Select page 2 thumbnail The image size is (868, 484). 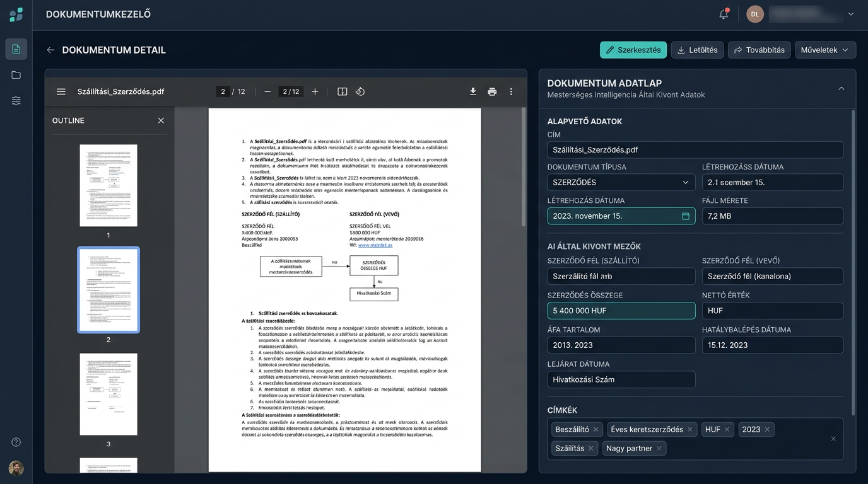tap(108, 290)
